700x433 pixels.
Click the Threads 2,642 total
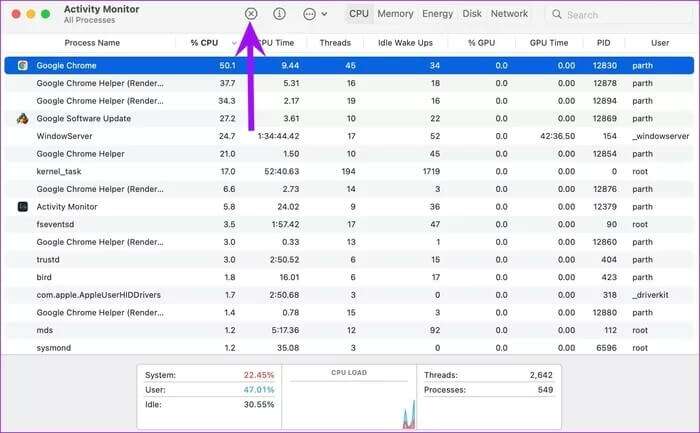(x=488, y=375)
